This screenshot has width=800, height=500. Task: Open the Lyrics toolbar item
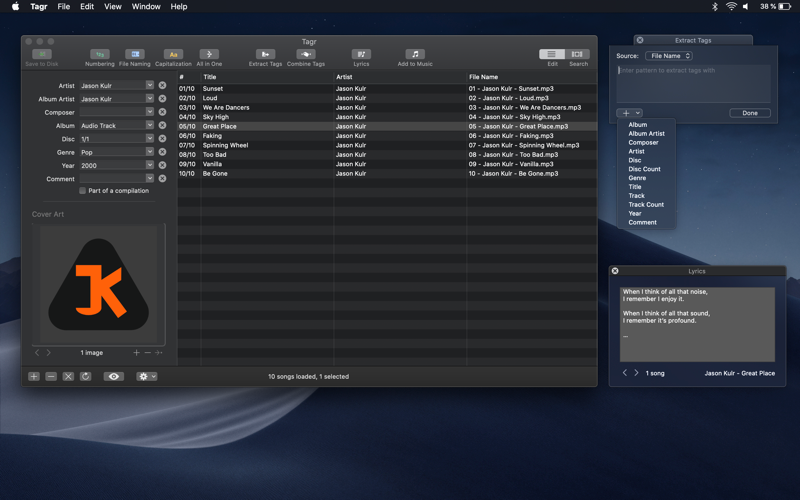point(361,55)
